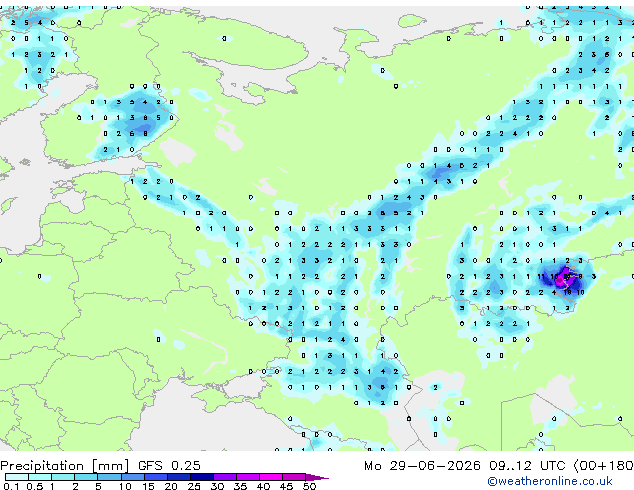Click the 2–5 mm legend swatch
Screen dimensions: 634x490
pyautogui.click(x=86, y=477)
